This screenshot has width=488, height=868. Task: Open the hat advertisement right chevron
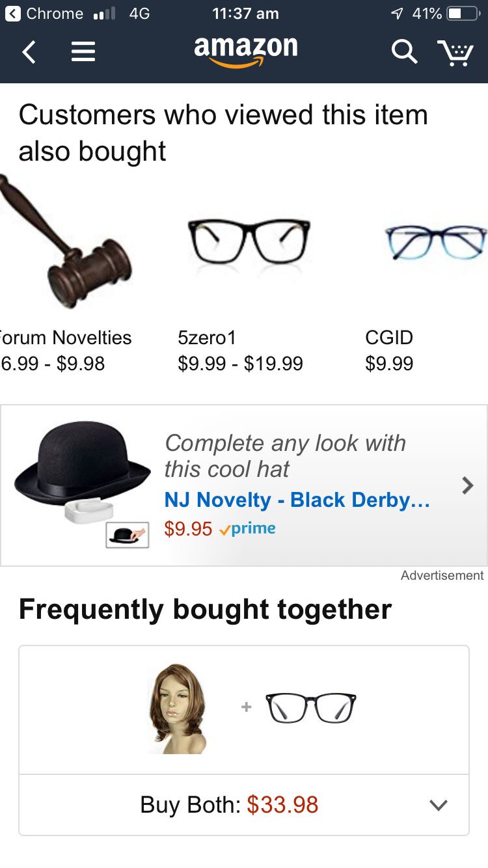tap(467, 485)
